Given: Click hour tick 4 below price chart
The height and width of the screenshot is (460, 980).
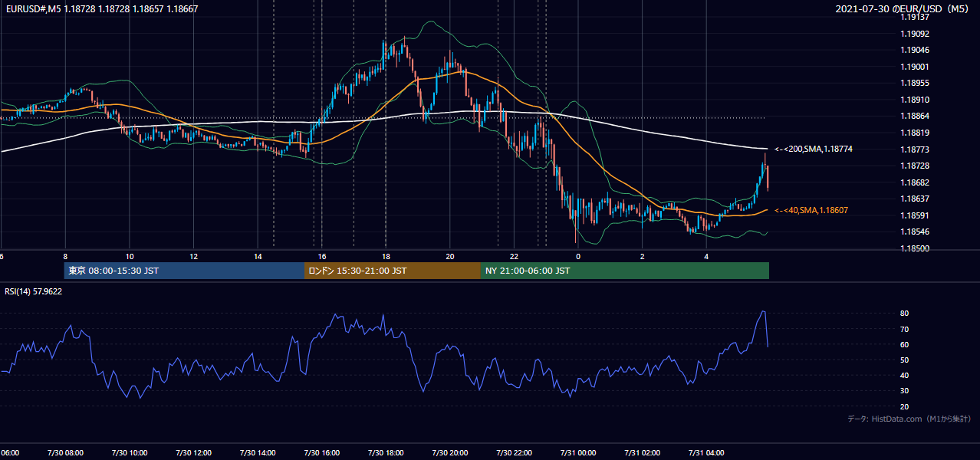Looking at the screenshot, I should point(707,256).
